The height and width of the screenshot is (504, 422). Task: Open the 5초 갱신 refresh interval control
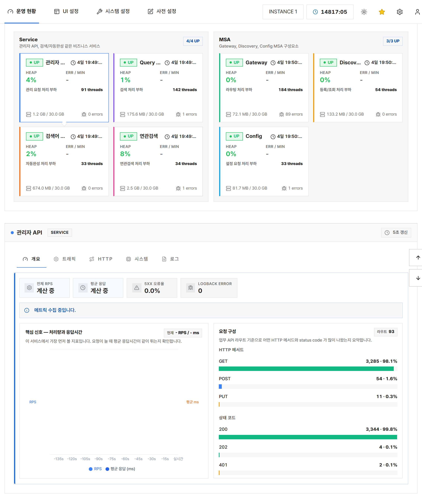[x=396, y=232]
